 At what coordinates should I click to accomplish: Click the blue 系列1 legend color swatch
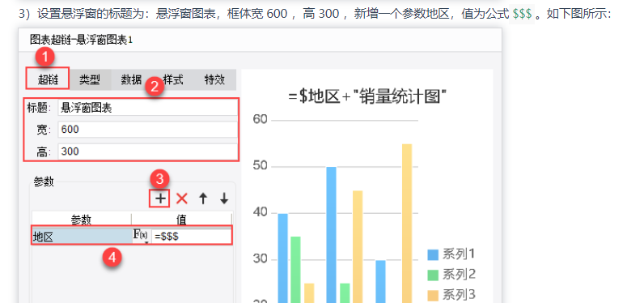[x=433, y=255]
